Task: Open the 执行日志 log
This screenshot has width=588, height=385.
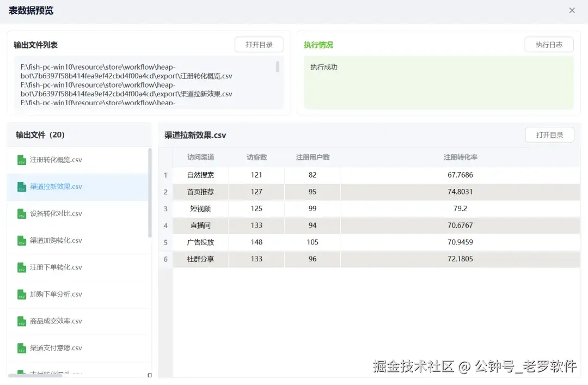Action: click(549, 45)
